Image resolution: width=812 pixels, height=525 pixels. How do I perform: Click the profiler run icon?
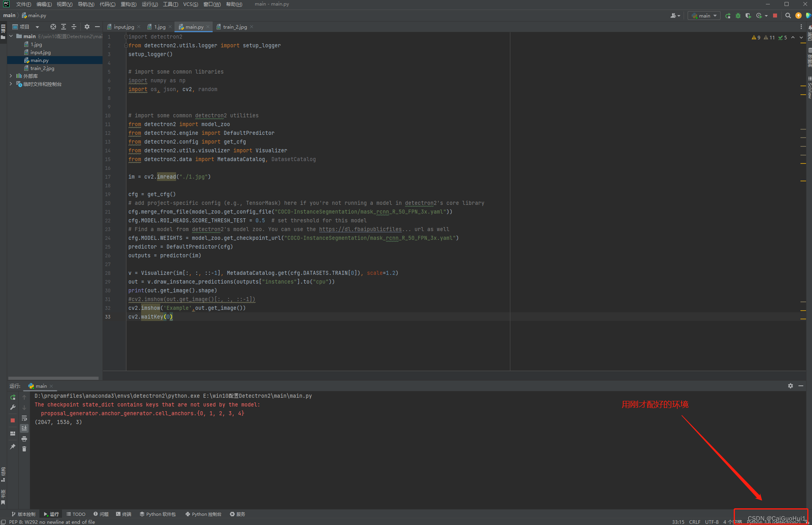[759, 16]
